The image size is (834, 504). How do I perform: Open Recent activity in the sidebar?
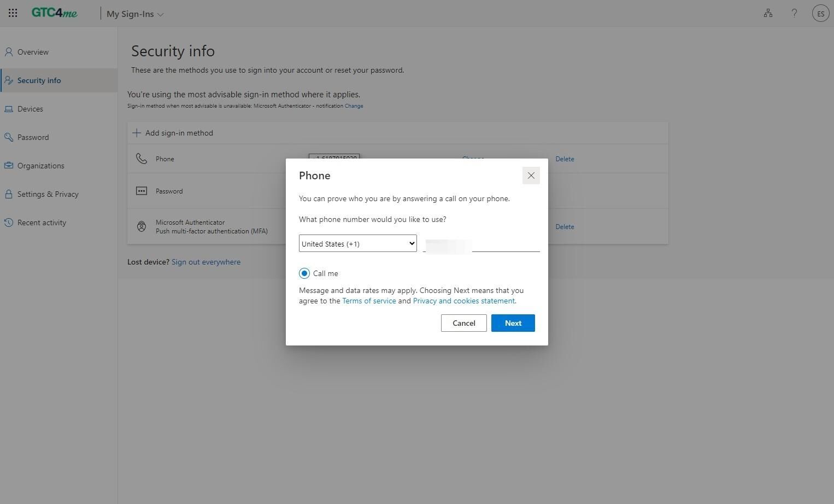(x=42, y=222)
